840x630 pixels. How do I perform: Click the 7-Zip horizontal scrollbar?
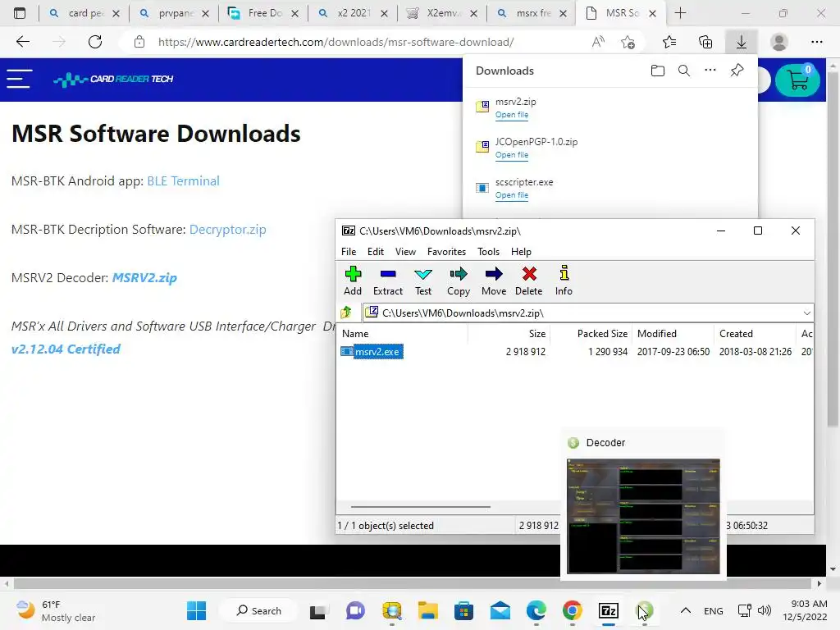421,506
